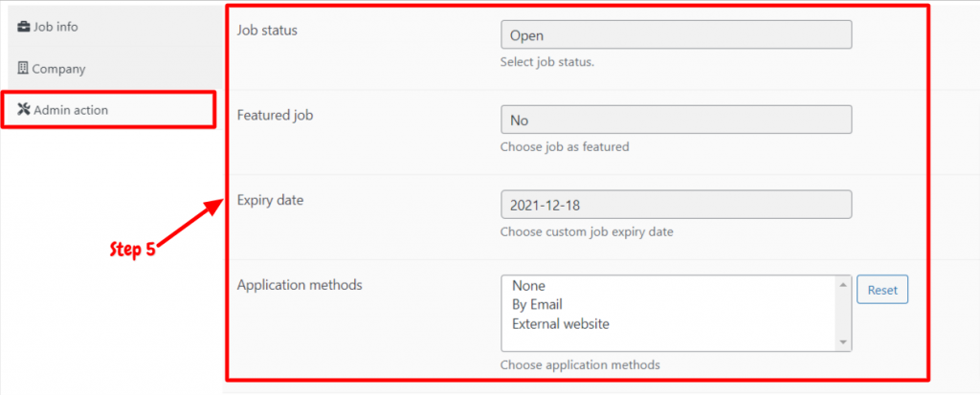980x395 pixels.
Task: Open the Job status dropdown showing Open
Action: pos(677,35)
